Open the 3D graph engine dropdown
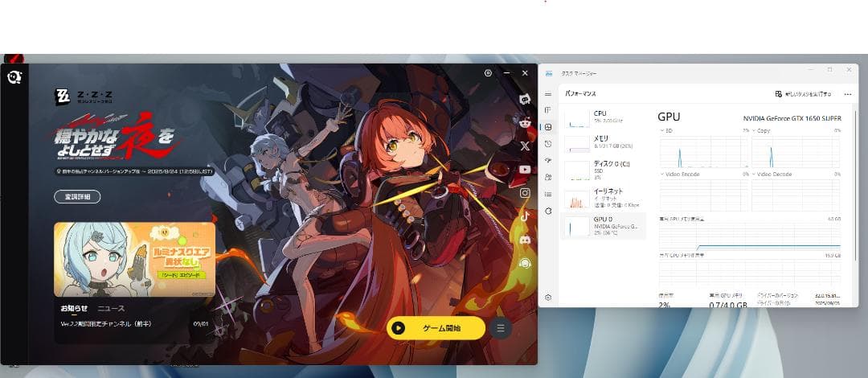868x378 pixels. point(666,130)
